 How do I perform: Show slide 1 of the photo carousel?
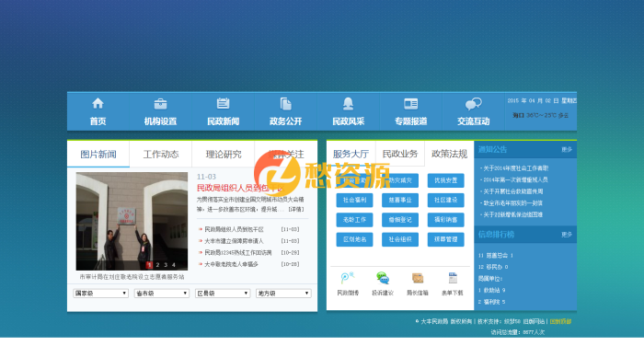point(149,265)
